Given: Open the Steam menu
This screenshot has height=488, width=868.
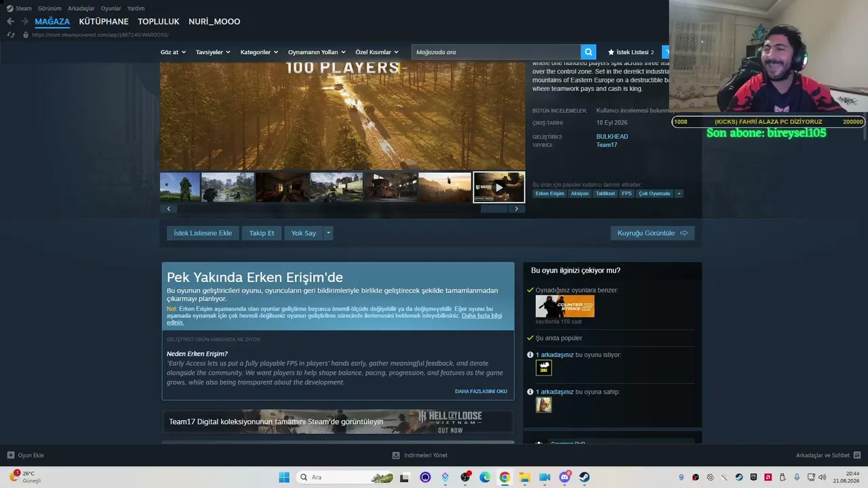Looking at the screenshot, I should 19,8.
